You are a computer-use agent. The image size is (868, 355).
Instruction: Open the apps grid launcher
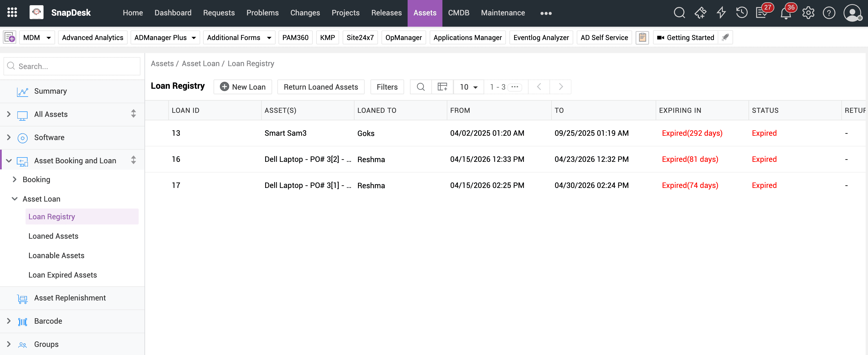[x=12, y=13]
